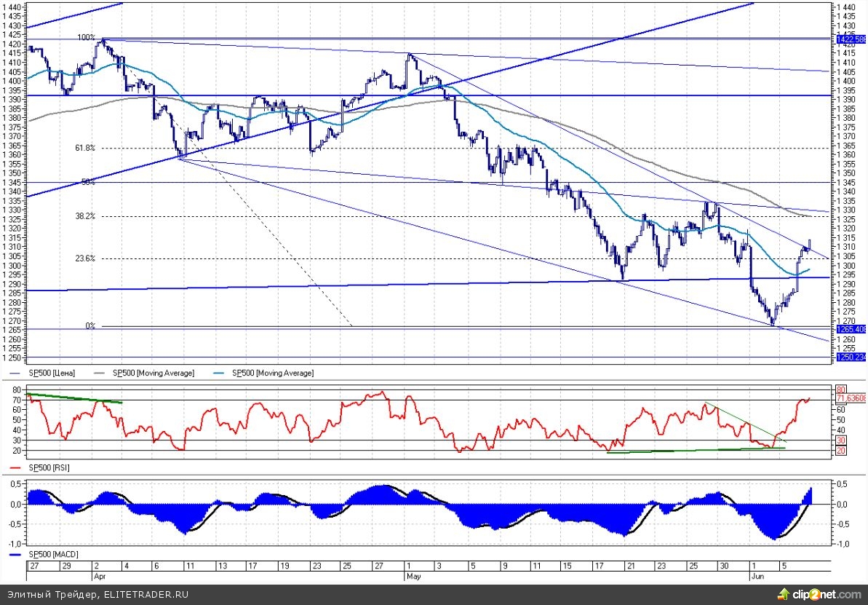Screen dimensions: 868x605
Task: Click the red SP500 [RSI] legend marker
Action: point(15,467)
